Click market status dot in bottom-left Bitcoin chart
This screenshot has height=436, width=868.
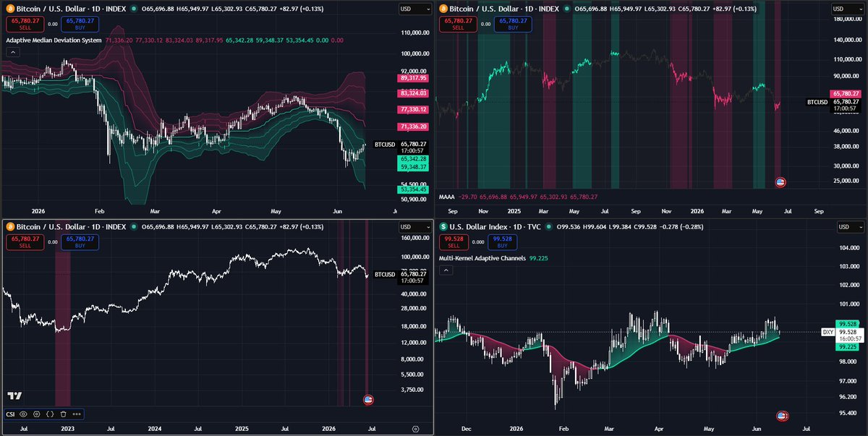[x=133, y=227]
